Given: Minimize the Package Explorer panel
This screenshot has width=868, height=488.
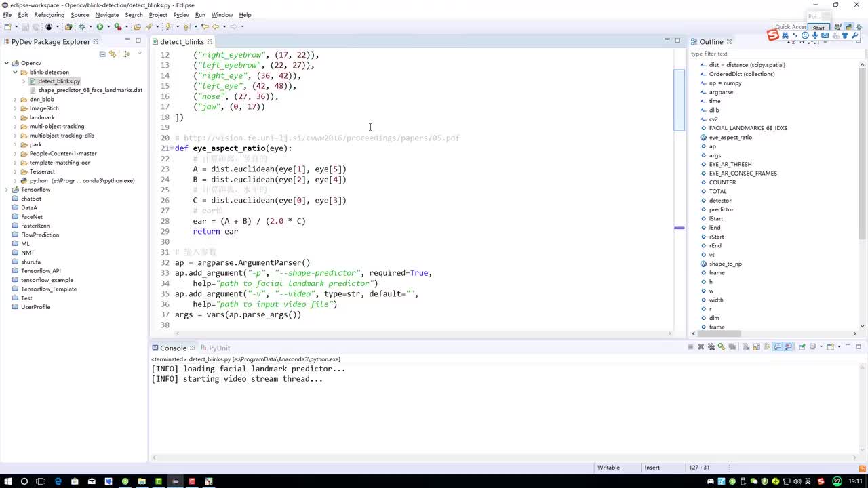Looking at the screenshot, I should pos(127,41).
